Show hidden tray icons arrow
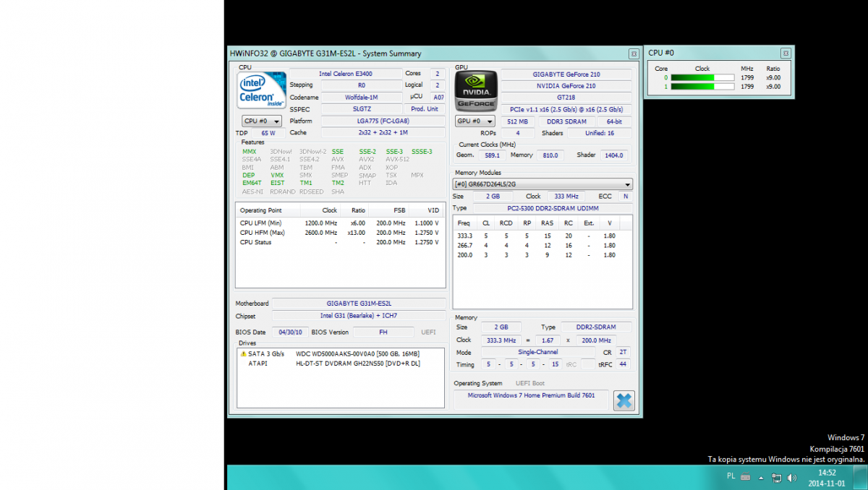868x490 pixels. [x=760, y=478]
